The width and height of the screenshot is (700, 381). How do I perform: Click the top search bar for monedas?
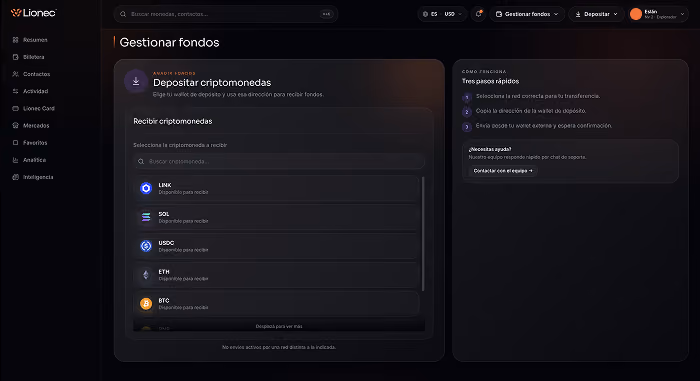click(x=225, y=14)
